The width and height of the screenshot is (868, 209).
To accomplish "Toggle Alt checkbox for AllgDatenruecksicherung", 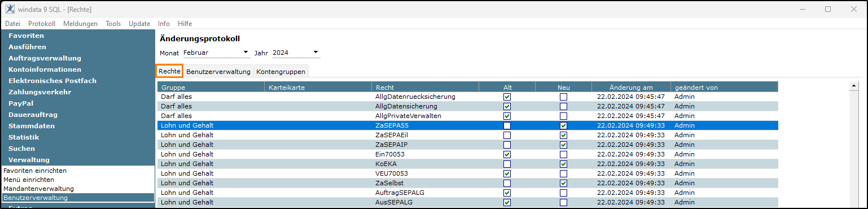I will coord(507,97).
